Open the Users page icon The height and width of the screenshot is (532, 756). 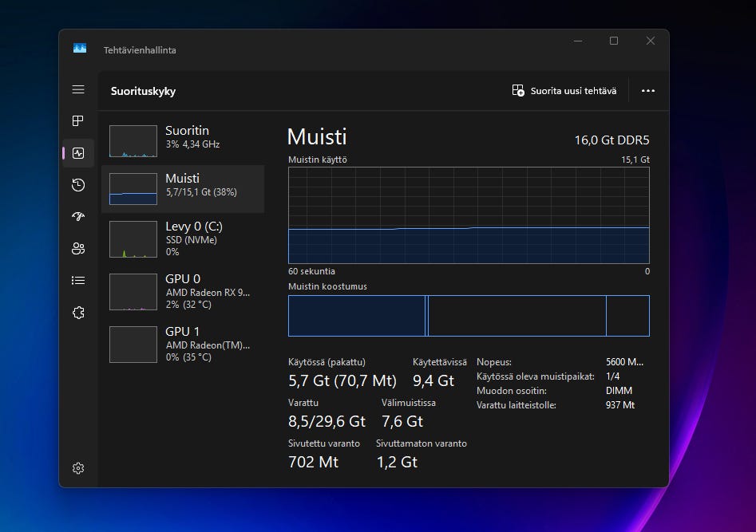[x=78, y=249]
